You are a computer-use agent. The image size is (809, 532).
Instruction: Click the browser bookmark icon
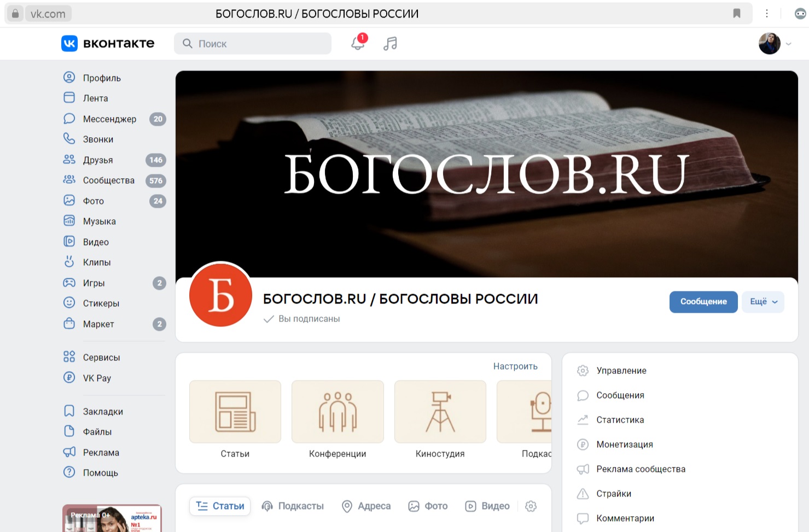(737, 14)
